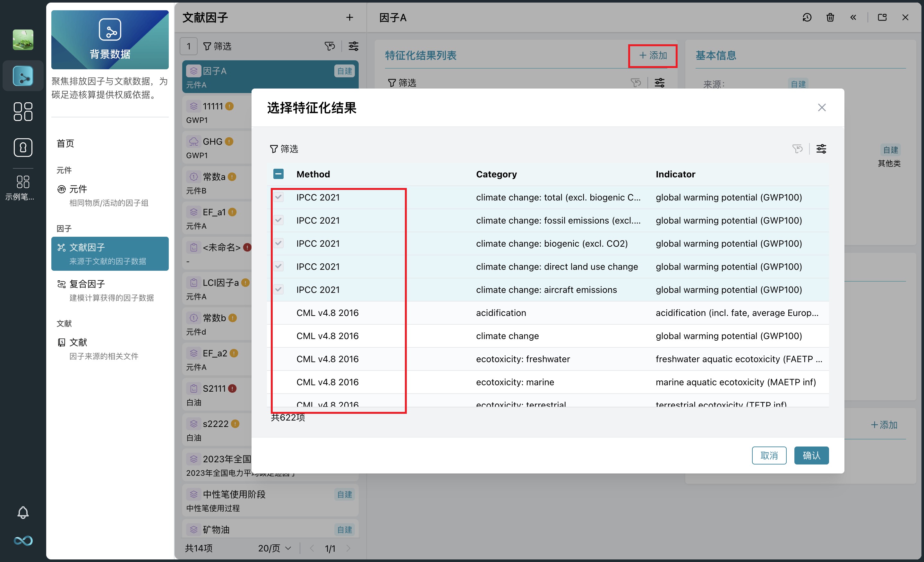
Task: Click 取消 to cancel the dialog
Action: [769, 455]
